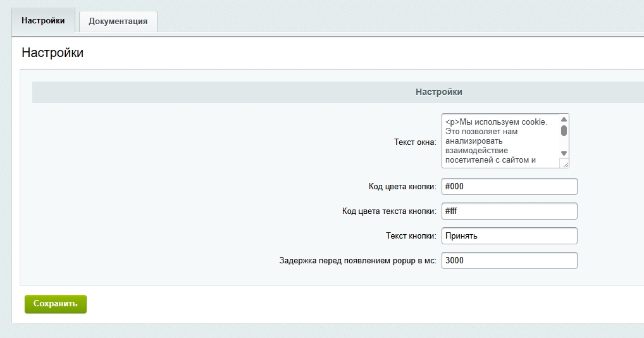644x338 pixels.
Task: Click the textarea scrollbar down arrow
Action: (564, 153)
